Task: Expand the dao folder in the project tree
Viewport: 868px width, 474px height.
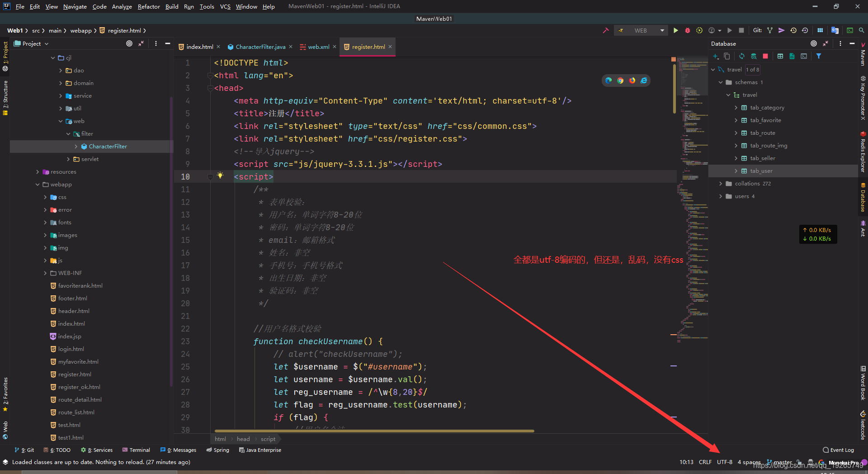Action: (61, 71)
